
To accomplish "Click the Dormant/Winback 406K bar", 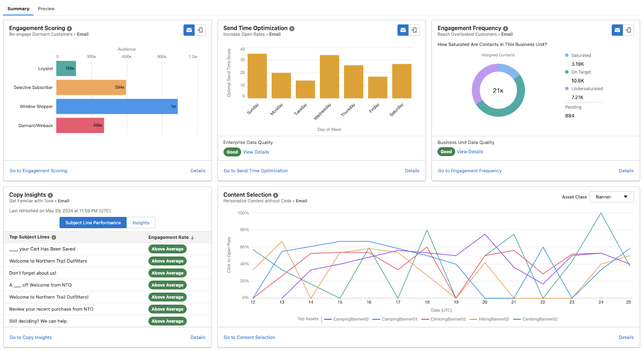I will coord(80,125).
